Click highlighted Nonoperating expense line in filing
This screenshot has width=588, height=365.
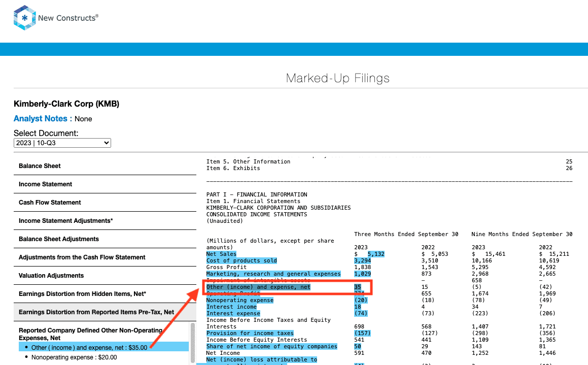point(240,300)
